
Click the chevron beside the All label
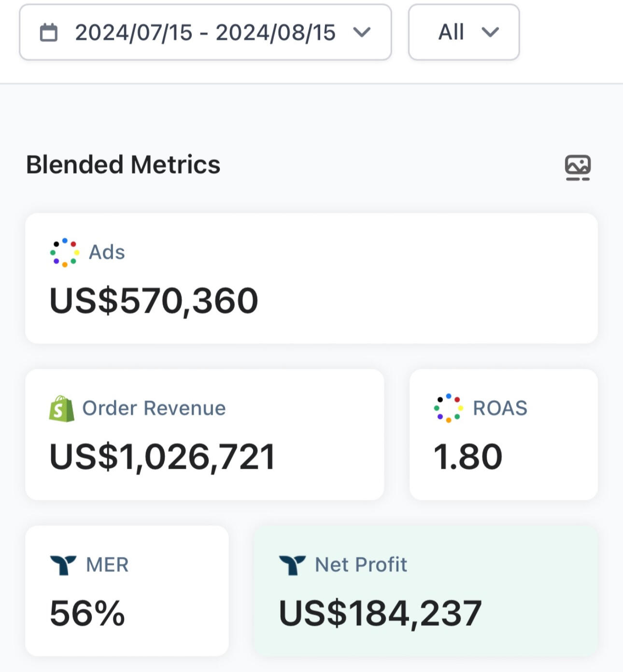(x=490, y=32)
